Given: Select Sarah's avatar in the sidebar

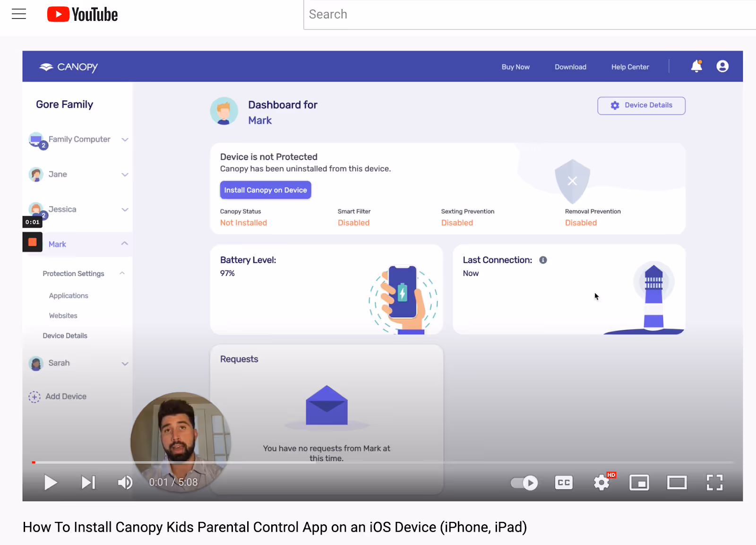Looking at the screenshot, I should [x=36, y=363].
